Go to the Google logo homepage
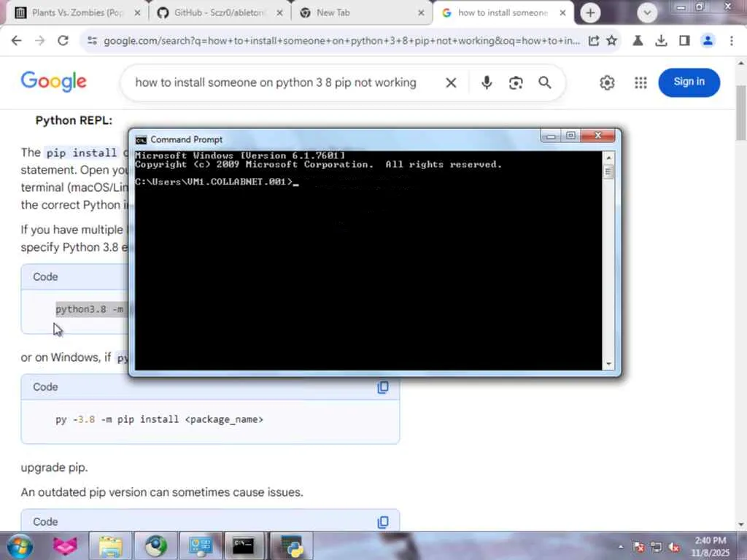 (x=54, y=81)
